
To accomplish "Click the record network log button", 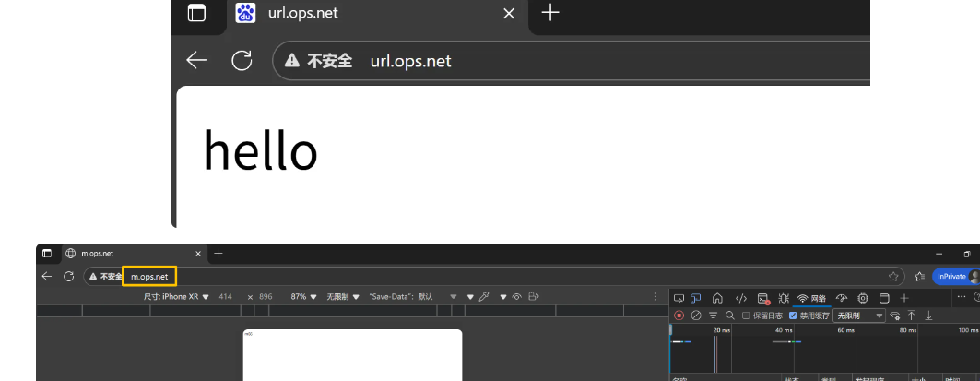I will point(679,316).
